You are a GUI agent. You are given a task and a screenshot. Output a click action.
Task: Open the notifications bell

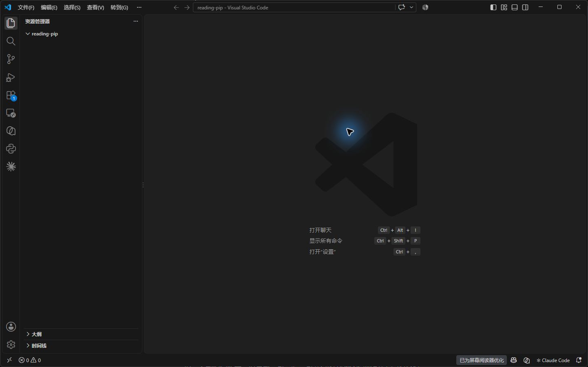pyautogui.click(x=579, y=360)
